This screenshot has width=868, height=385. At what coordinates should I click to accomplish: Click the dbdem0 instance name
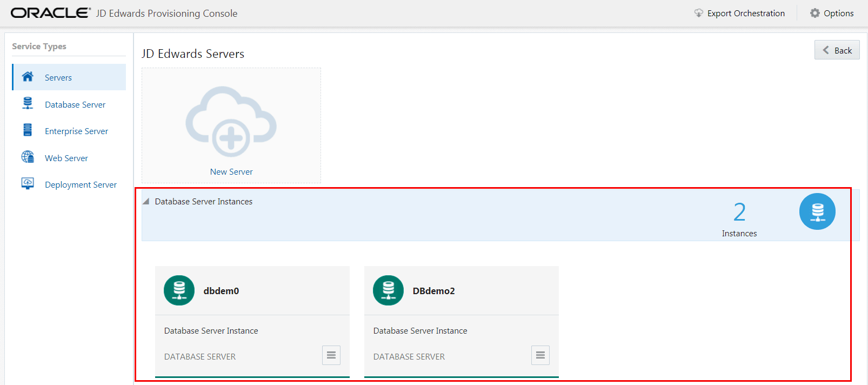(221, 290)
